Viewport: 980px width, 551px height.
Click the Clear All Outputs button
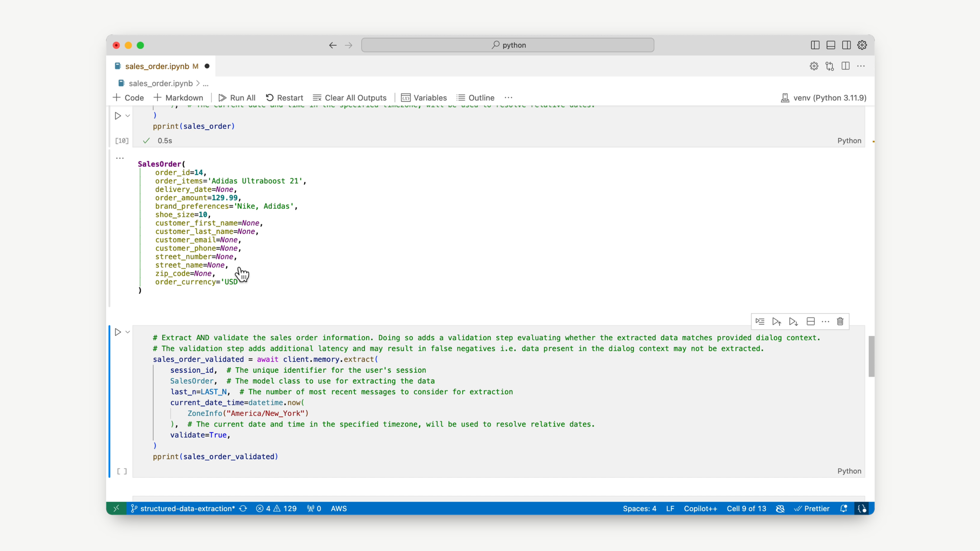(350, 98)
